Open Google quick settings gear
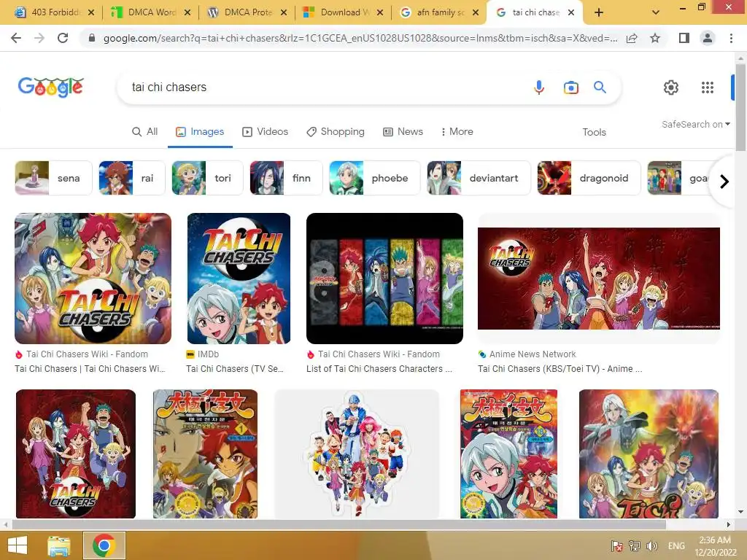This screenshot has height=560, width=747. [671, 87]
